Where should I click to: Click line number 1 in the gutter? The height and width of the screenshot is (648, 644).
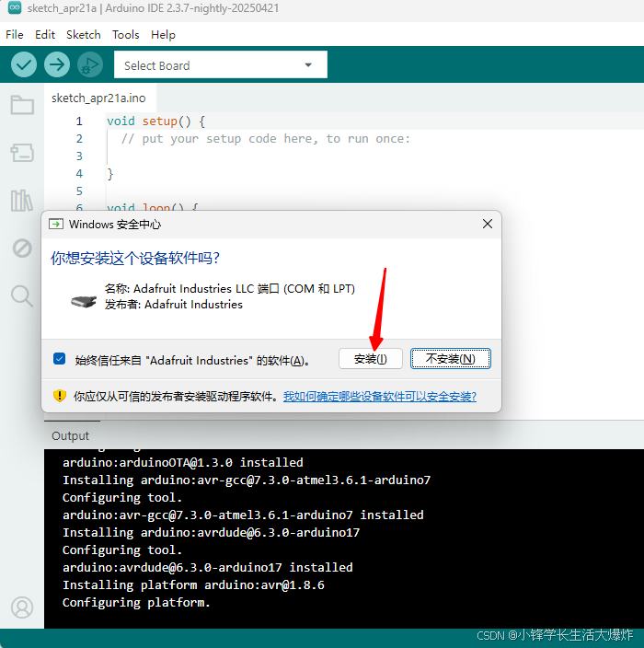click(79, 121)
